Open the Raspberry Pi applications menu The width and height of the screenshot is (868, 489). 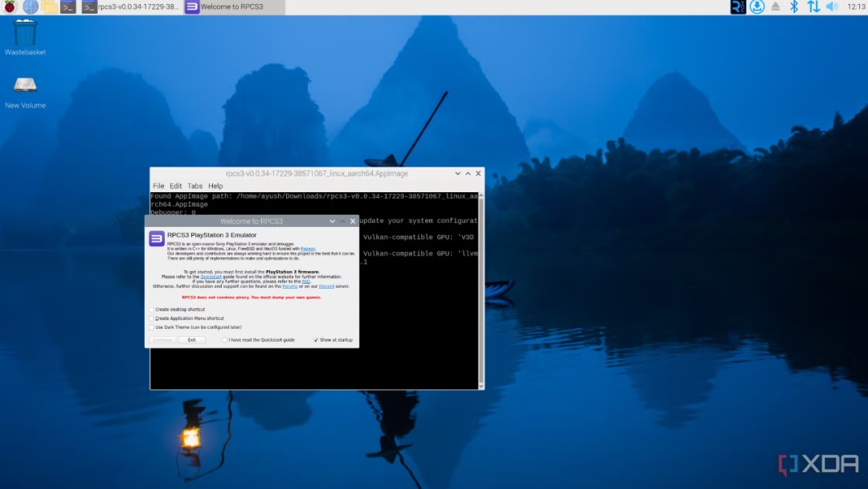(x=10, y=6)
